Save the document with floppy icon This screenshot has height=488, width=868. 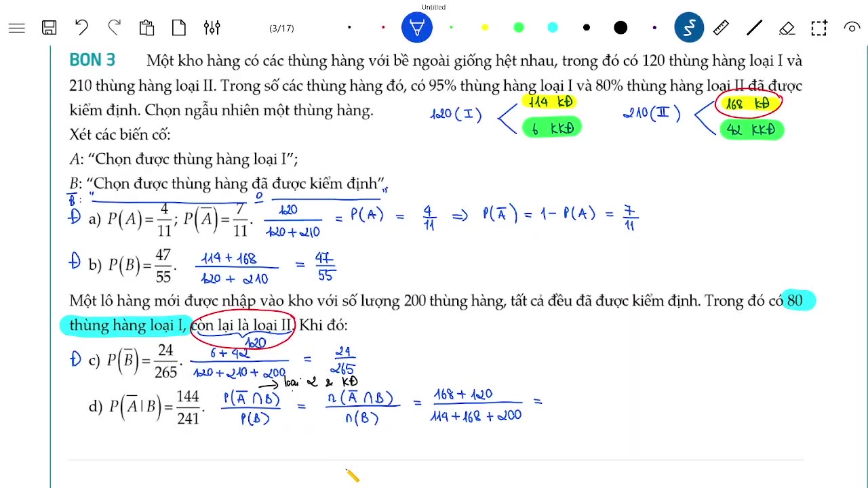(49, 28)
